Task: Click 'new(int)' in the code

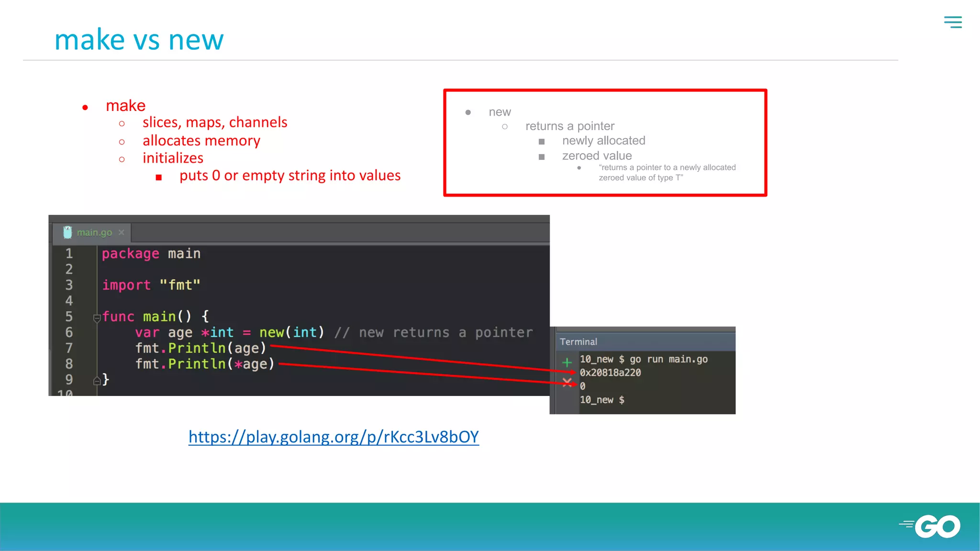Action: (292, 332)
